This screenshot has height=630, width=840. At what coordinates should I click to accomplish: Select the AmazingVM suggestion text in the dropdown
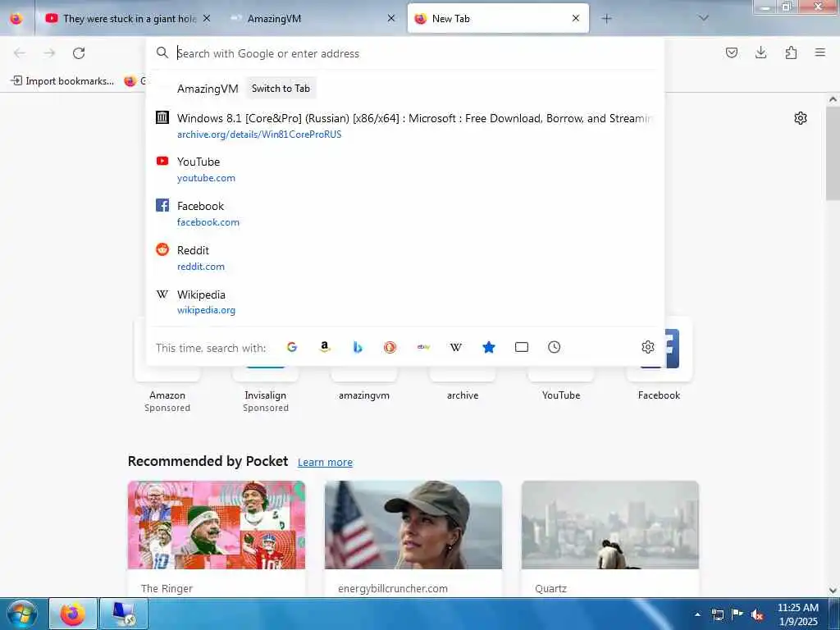(208, 89)
